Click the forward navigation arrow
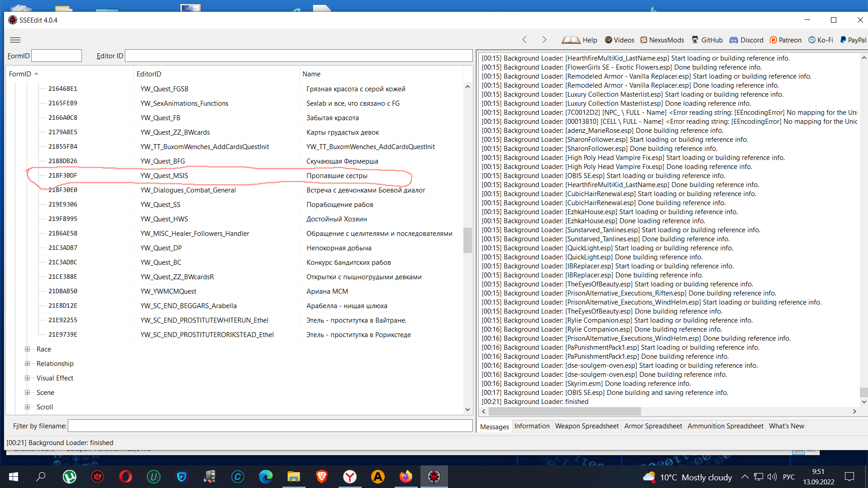The width and height of the screenshot is (868, 488). point(544,40)
